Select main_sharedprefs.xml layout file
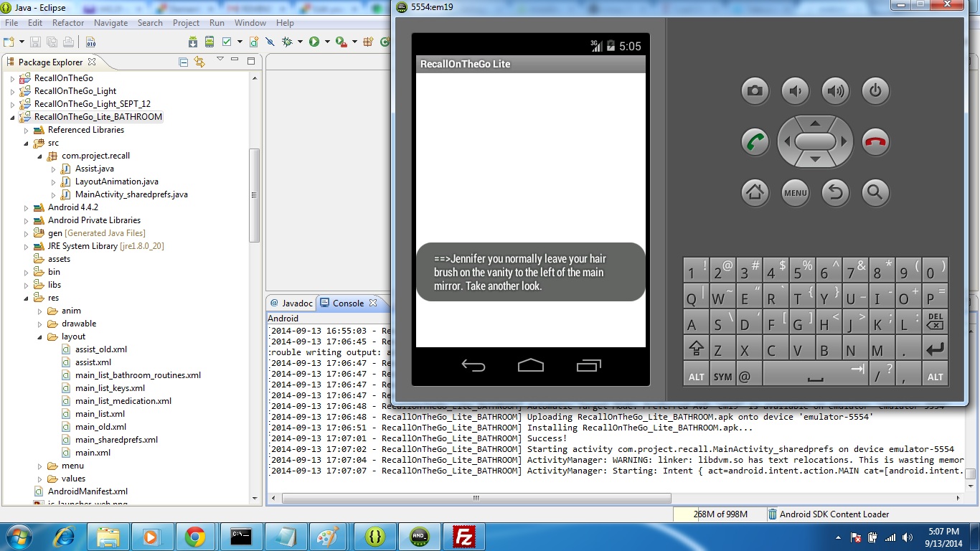 pos(116,440)
